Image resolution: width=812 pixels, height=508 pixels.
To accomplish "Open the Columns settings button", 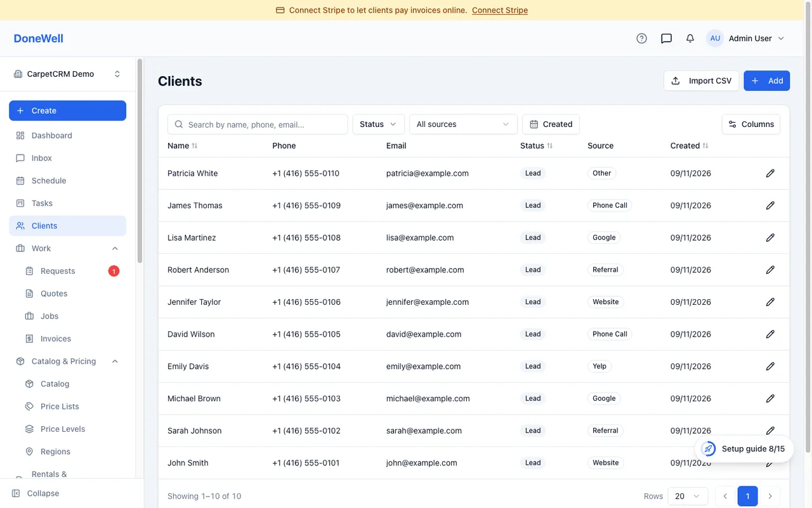I will point(751,124).
